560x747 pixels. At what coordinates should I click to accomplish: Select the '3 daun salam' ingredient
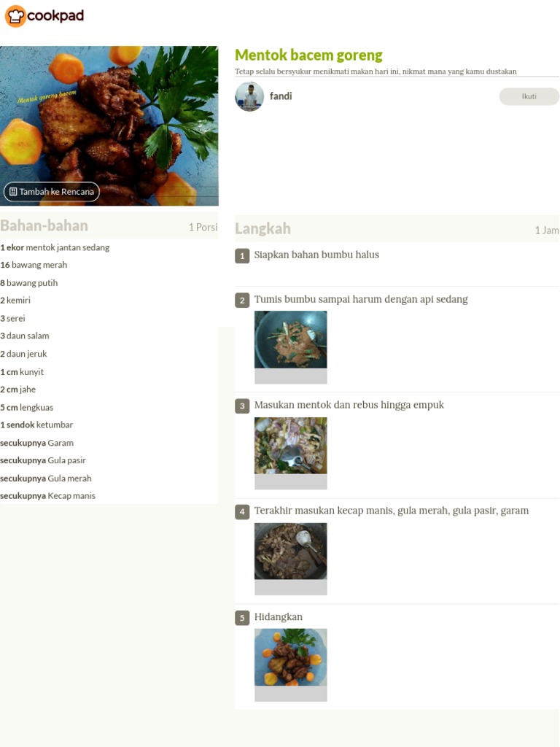click(x=25, y=336)
